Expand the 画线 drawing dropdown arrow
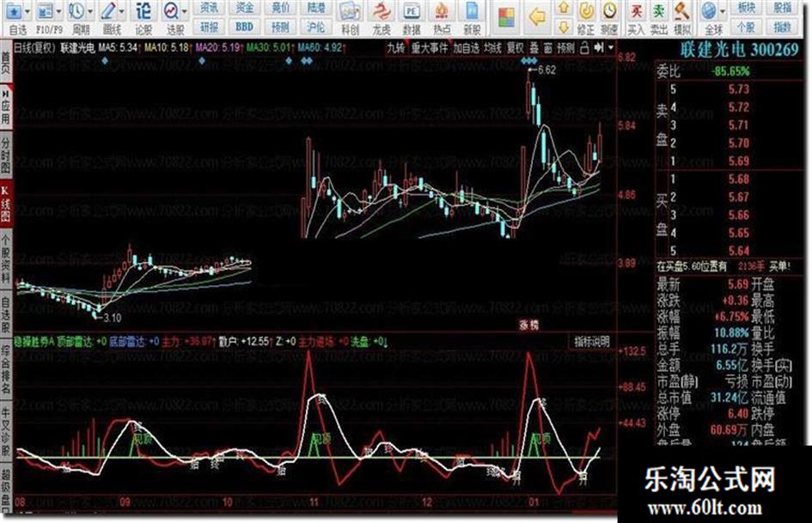 pos(122,11)
